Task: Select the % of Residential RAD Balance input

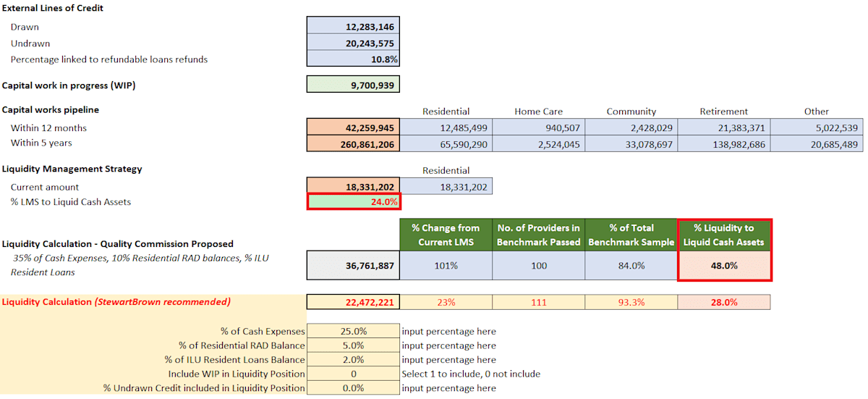Action: pyautogui.click(x=353, y=345)
